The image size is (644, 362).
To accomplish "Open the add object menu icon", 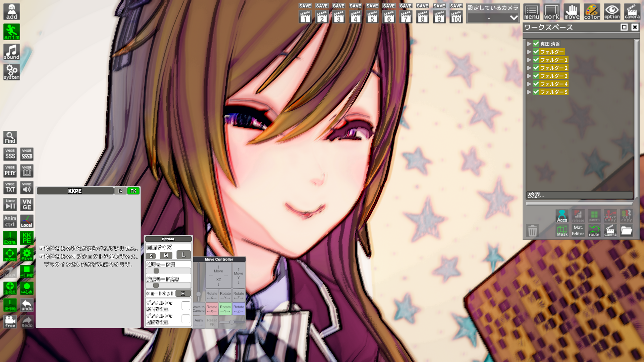I will [12, 12].
